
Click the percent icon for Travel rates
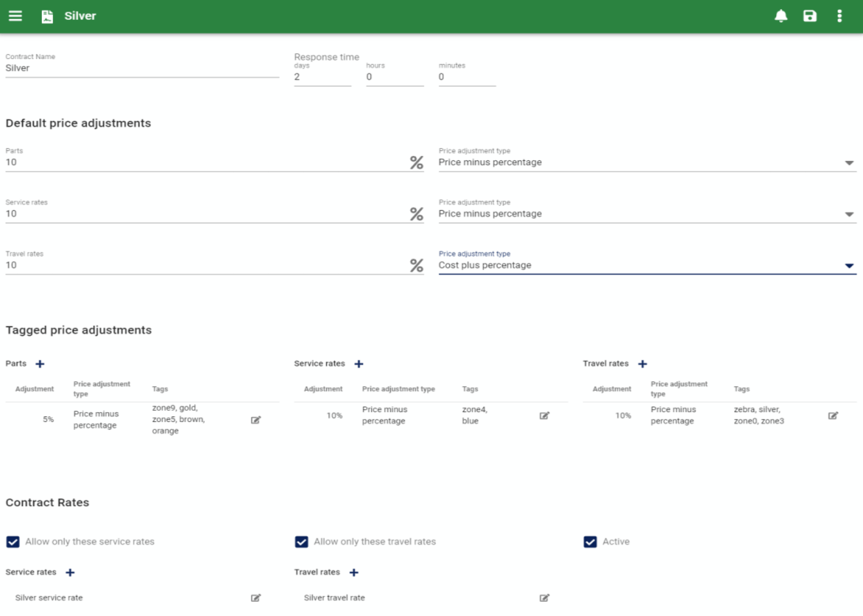click(x=417, y=265)
